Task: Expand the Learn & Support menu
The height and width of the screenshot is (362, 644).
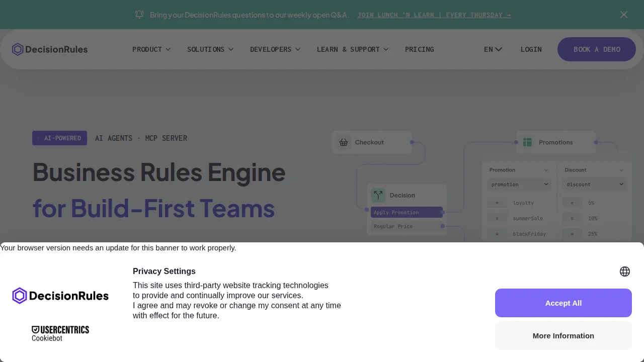Action: tap(353, 49)
